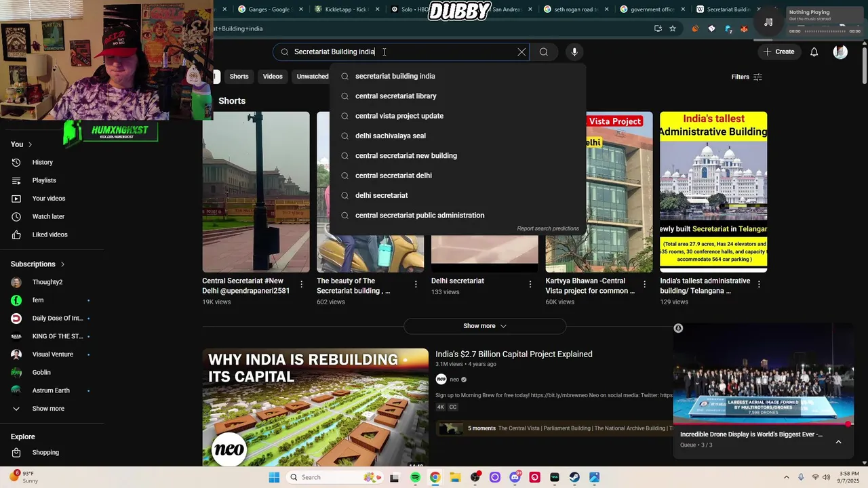This screenshot has height=488, width=868.
Task: Open the Filters panel
Action: pyautogui.click(x=747, y=77)
